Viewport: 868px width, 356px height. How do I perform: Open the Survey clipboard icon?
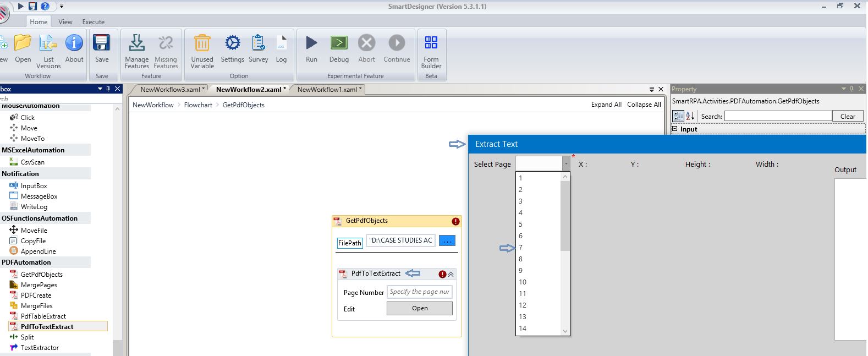258,43
